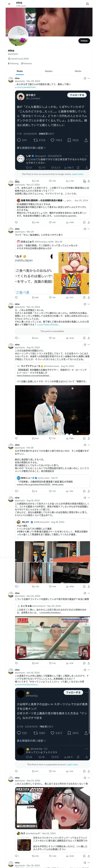
Task: Open the 3 Following list
Action: [14, 63]
